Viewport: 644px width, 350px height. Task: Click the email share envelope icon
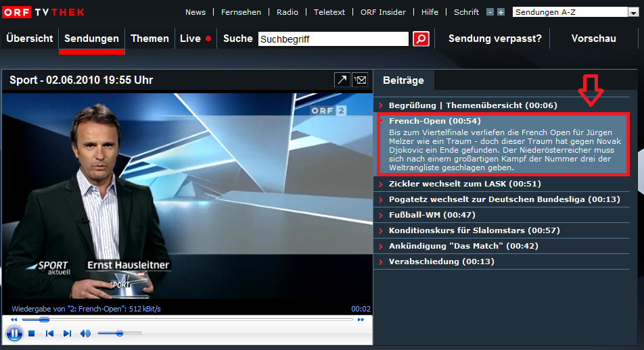[360, 80]
